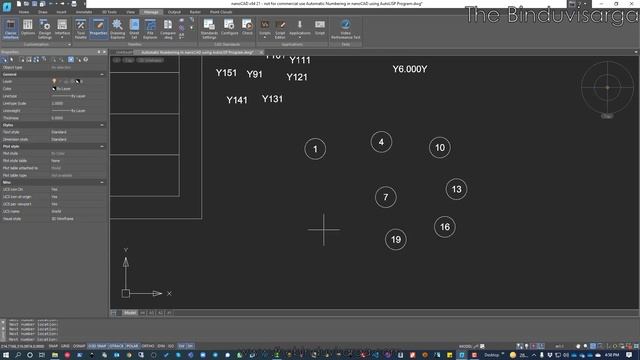Toggle POLAR tracking in status bar

tap(132, 346)
